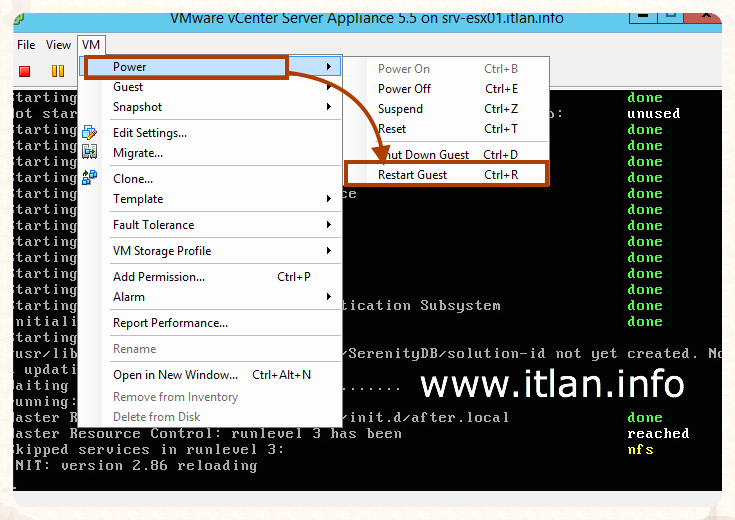Select Suspend in the Power submenu
The image size is (735, 520).
pyautogui.click(x=400, y=109)
